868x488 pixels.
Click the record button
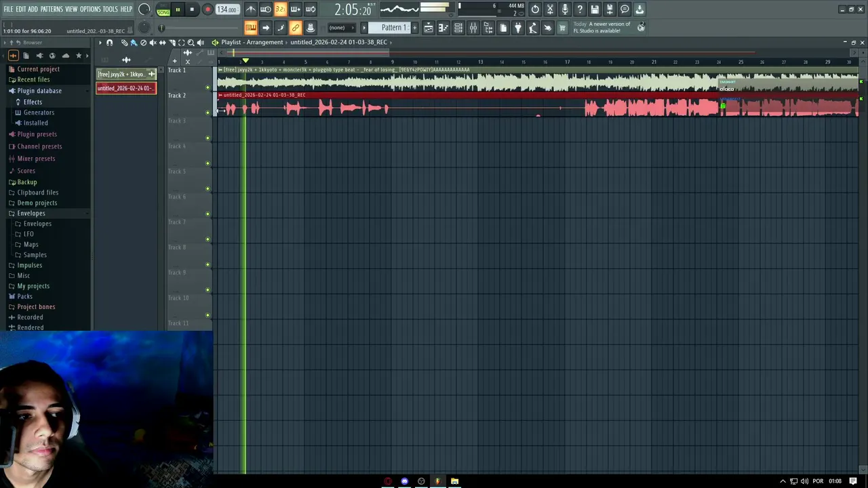tap(208, 9)
